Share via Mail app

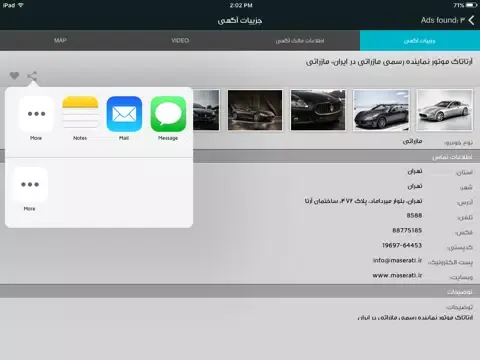(124, 114)
